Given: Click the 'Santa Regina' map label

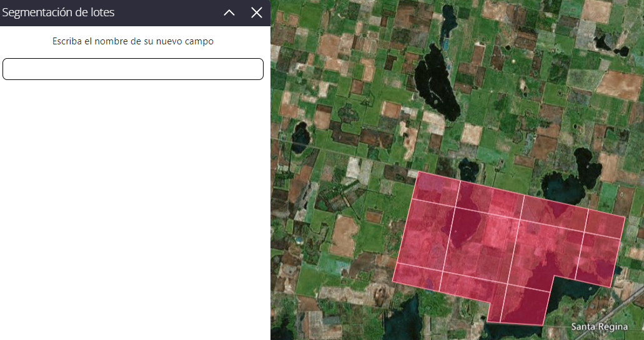Looking at the screenshot, I should click(600, 327).
